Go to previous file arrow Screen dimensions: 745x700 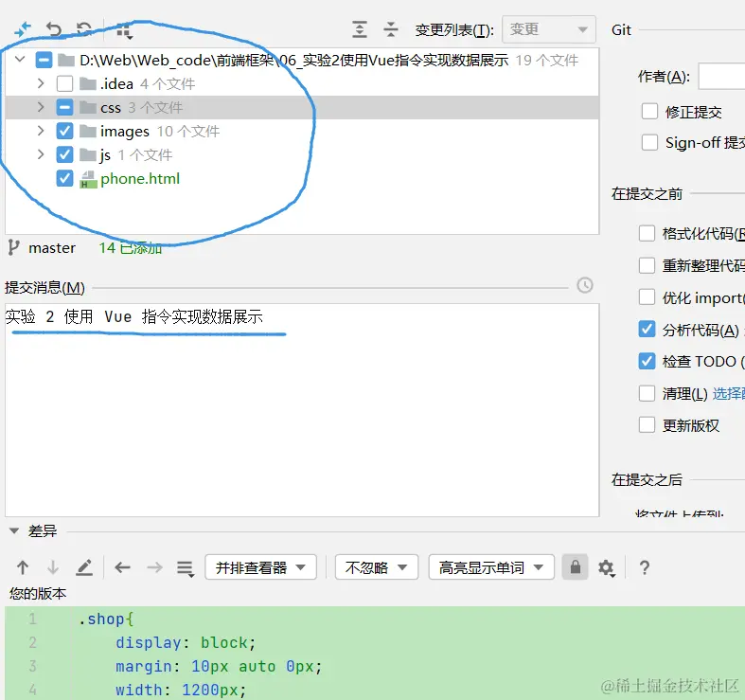122,567
